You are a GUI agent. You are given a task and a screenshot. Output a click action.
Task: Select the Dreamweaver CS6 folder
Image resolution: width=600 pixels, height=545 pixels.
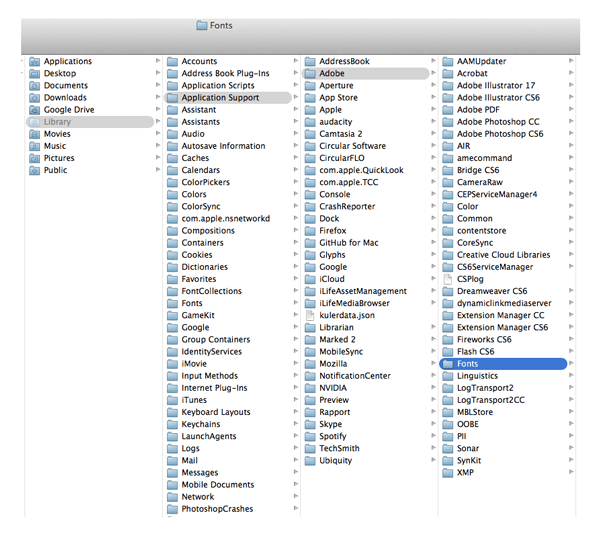pyautogui.click(x=492, y=291)
